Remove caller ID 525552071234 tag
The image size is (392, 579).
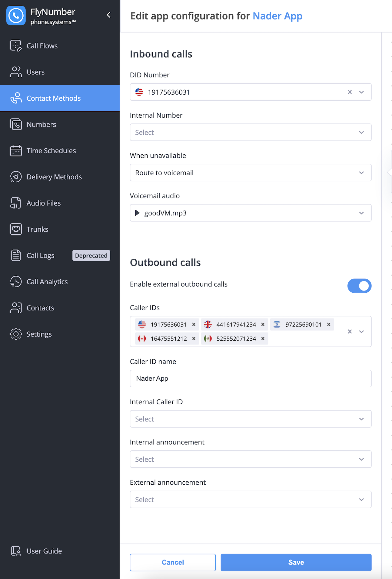263,338
